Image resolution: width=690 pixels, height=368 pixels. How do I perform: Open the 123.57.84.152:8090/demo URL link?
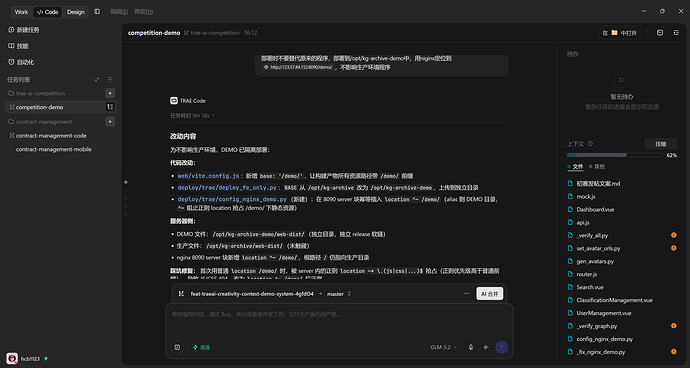coord(298,67)
